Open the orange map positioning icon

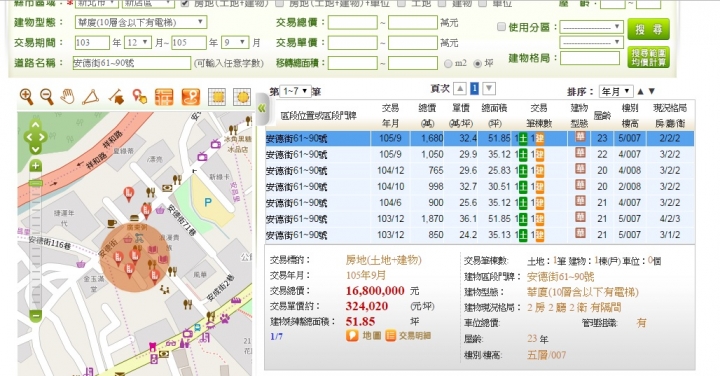tap(191, 97)
